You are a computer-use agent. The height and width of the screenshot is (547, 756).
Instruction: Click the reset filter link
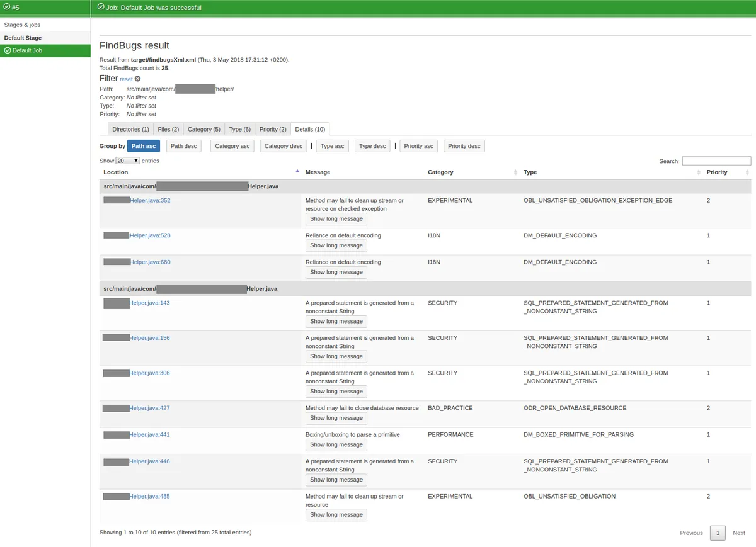(x=126, y=79)
